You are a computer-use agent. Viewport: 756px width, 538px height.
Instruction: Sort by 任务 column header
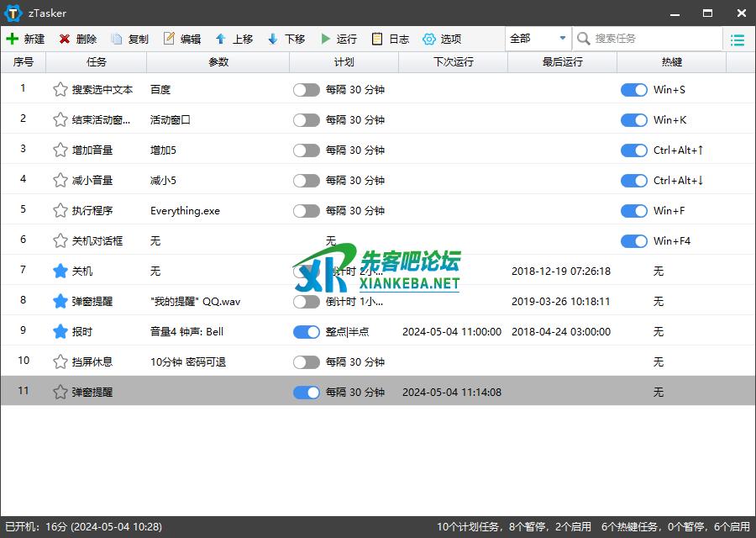tap(96, 62)
